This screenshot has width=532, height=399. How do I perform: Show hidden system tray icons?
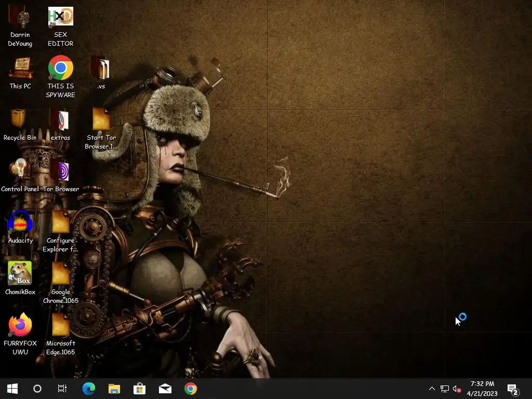click(432, 389)
